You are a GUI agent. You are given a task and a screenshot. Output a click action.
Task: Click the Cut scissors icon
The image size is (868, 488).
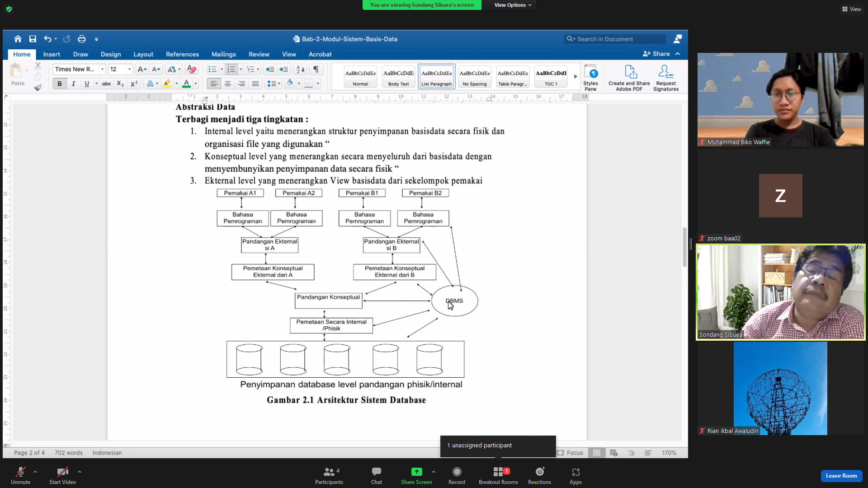click(38, 66)
